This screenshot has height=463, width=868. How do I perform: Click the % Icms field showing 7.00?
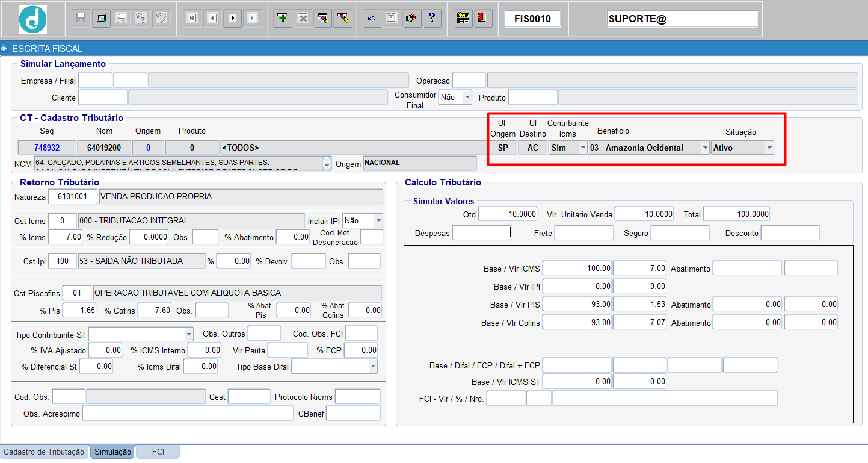pos(66,237)
